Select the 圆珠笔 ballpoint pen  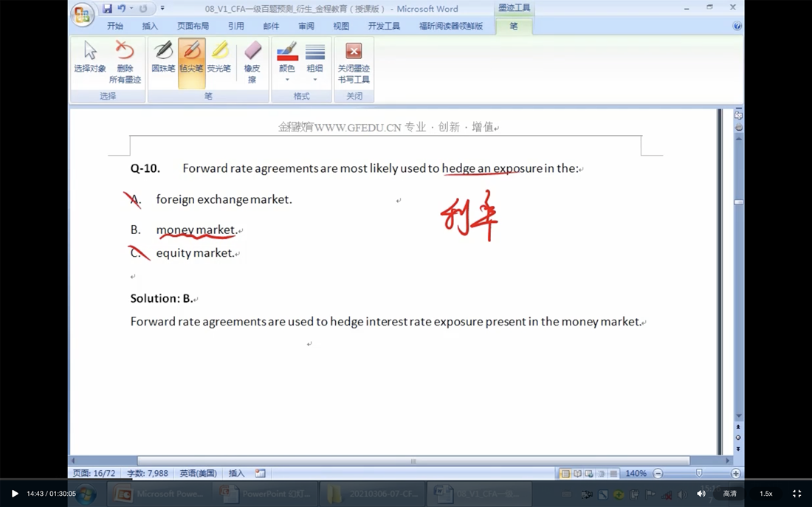point(163,57)
